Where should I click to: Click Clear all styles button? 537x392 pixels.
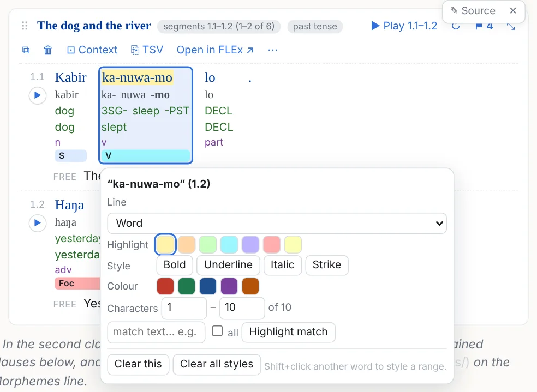click(x=217, y=364)
